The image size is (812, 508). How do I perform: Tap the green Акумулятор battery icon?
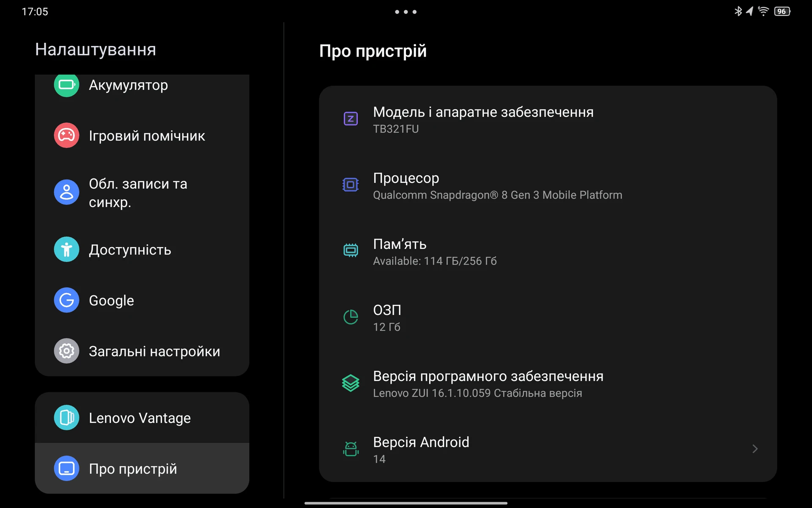point(66,85)
